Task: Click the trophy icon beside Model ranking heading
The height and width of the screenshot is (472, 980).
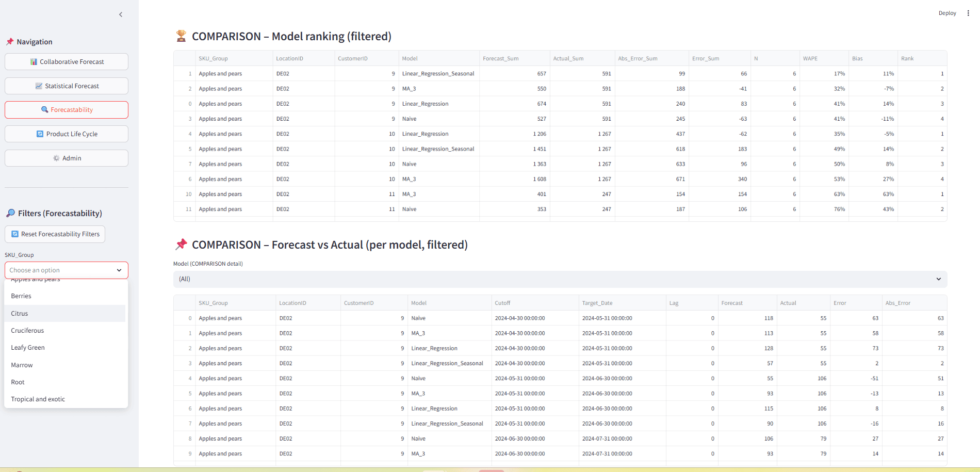Action: click(x=181, y=36)
